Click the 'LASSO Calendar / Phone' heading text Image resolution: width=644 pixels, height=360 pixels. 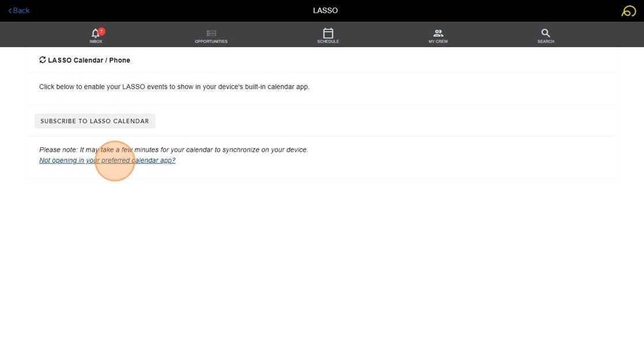[89, 60]
